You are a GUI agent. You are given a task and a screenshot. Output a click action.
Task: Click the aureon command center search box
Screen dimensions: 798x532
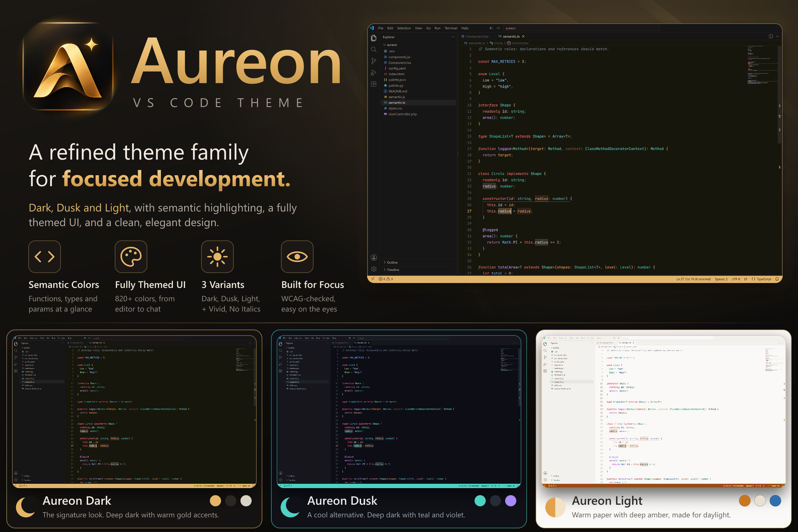(582, 28)
